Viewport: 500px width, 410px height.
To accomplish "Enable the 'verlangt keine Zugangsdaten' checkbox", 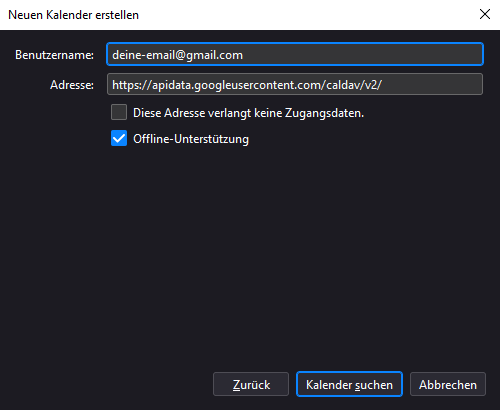I will pos(119,112).
